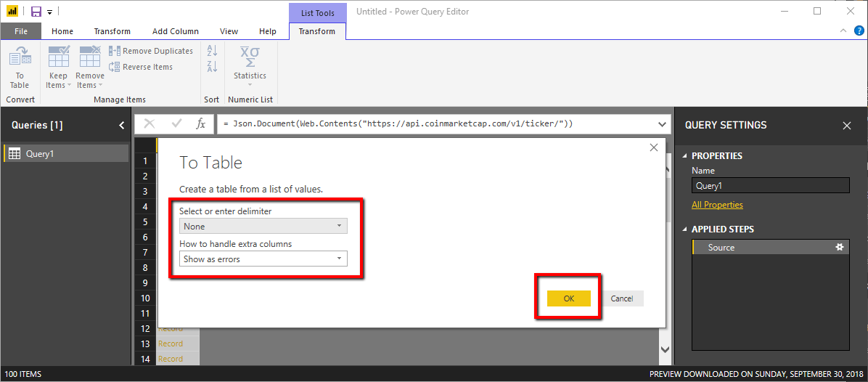The height and width of the screenshot is (382, 868).
Task: Click the Record value in row 14
Action: 171,359
